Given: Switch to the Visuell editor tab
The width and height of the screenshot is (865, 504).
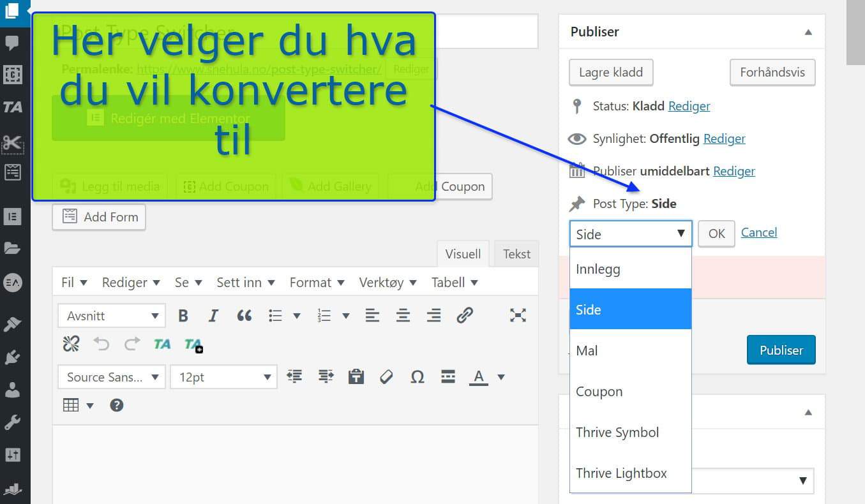Looking at the screenshot, I should click(x=463, y=254).
